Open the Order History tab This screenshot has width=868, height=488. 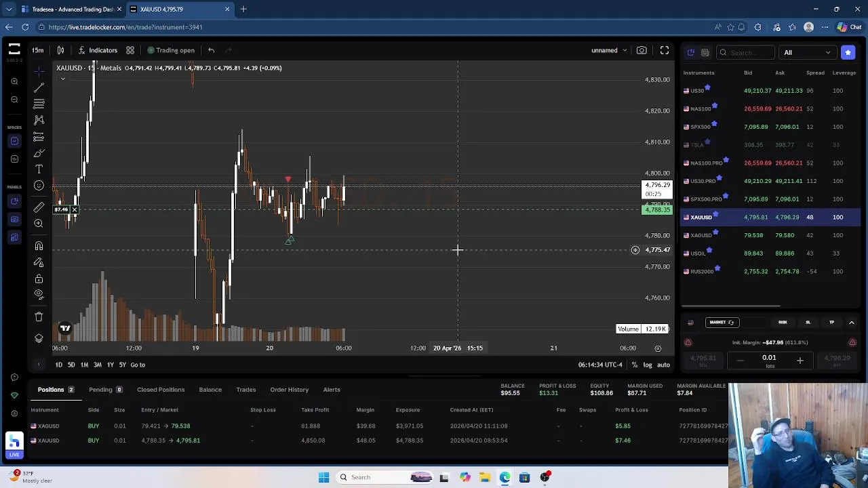(290, 390)
